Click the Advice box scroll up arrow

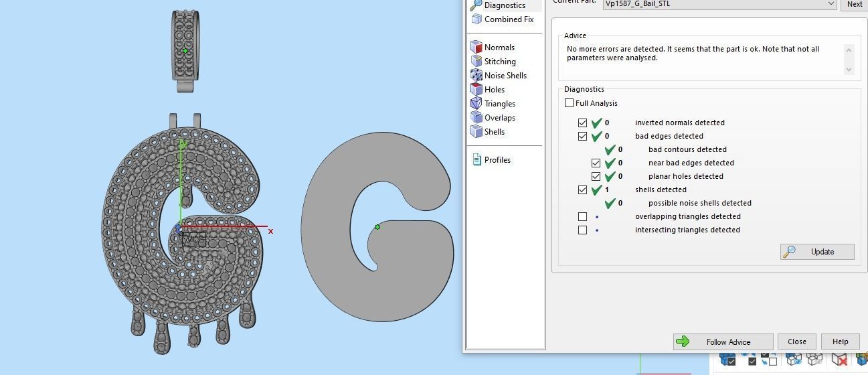click(849, 50)
